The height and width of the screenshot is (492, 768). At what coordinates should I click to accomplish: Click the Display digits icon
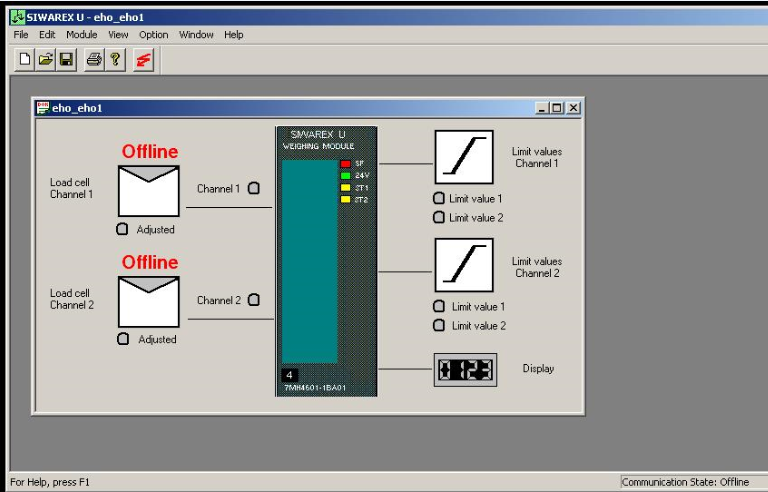click(x=465, y=370)
